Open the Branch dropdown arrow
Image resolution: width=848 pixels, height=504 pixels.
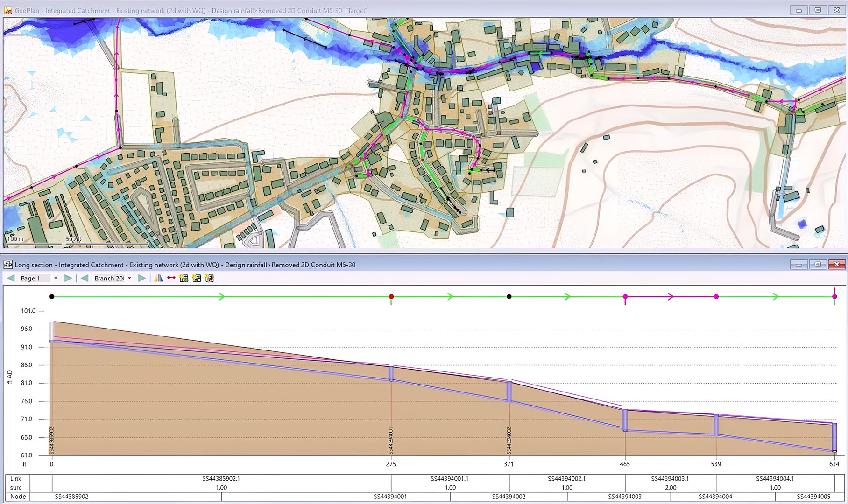point(129,278)
